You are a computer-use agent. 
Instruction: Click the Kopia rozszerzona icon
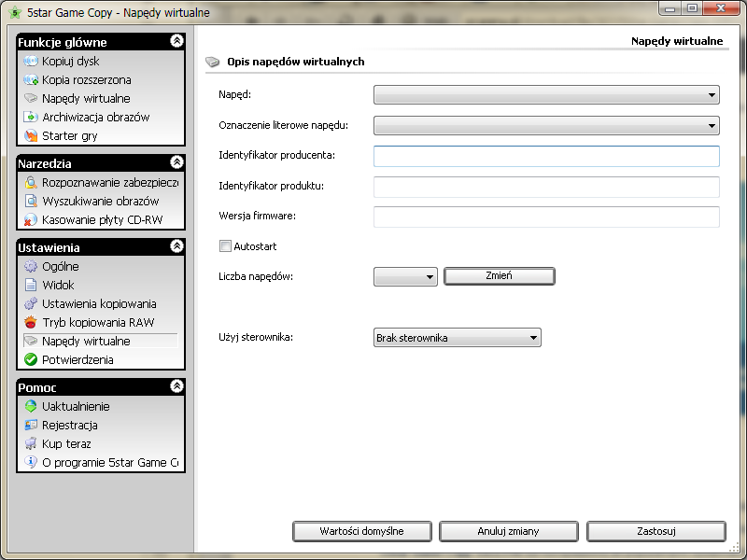click(31, 79)
